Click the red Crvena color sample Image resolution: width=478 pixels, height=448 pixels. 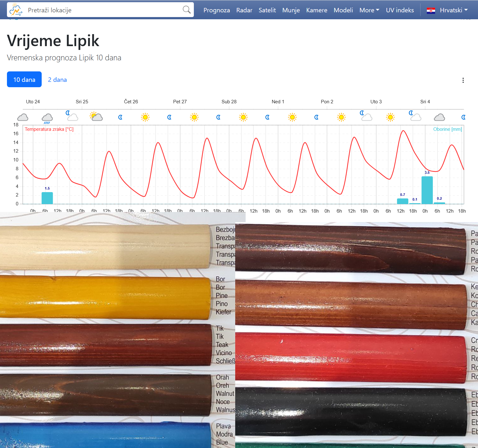coord(350,357)
